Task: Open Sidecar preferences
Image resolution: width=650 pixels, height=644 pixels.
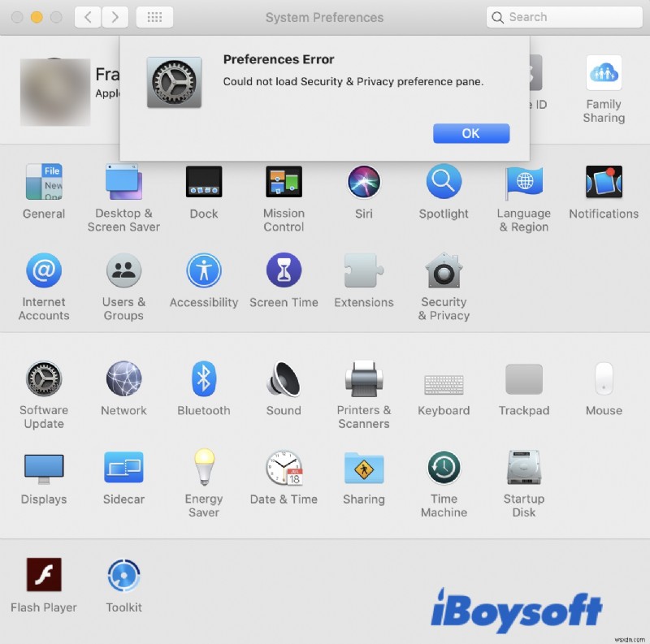Action: (123, 469)
